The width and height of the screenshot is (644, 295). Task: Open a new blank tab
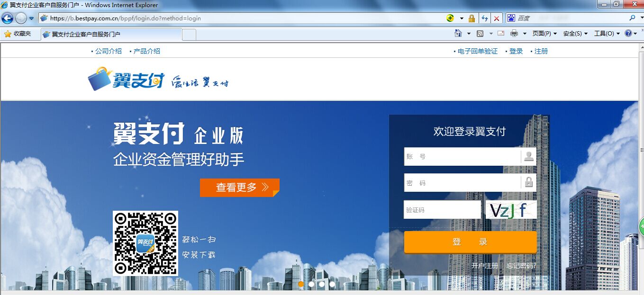[x=189, y=35]
